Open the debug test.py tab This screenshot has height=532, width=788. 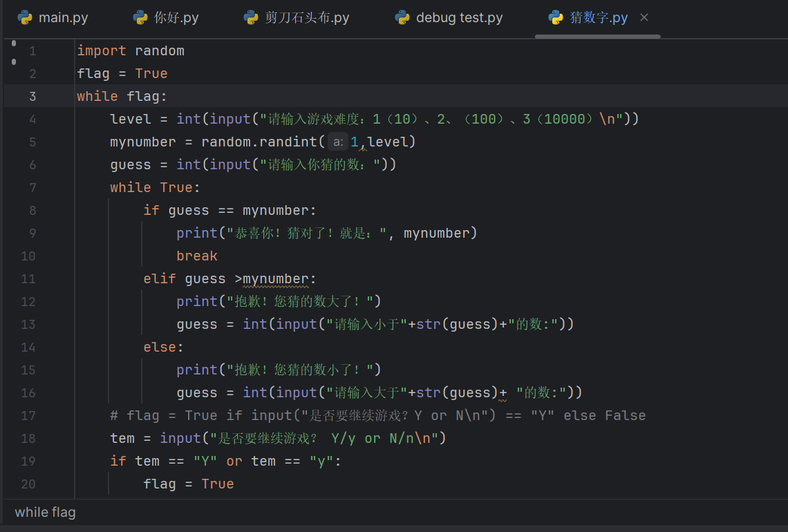[459, 17]
